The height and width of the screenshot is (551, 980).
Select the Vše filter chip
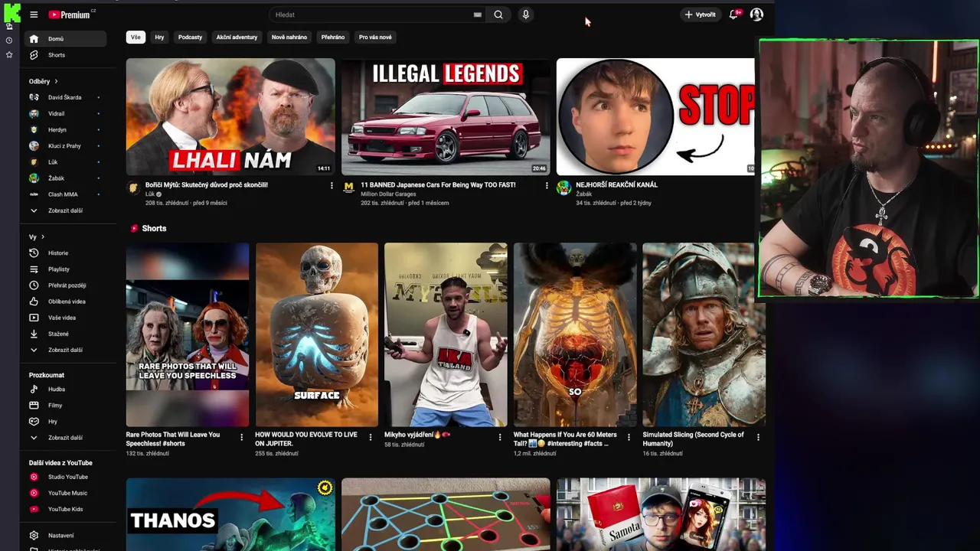coord(136,37)
